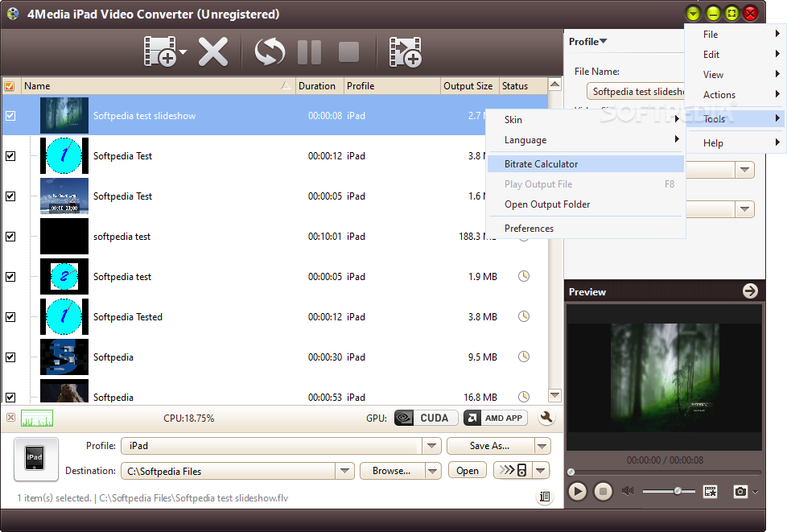This screenshot has width=787, height=532.
Task: Open the export device dropdown arrow
Action: tap(541, 471)
